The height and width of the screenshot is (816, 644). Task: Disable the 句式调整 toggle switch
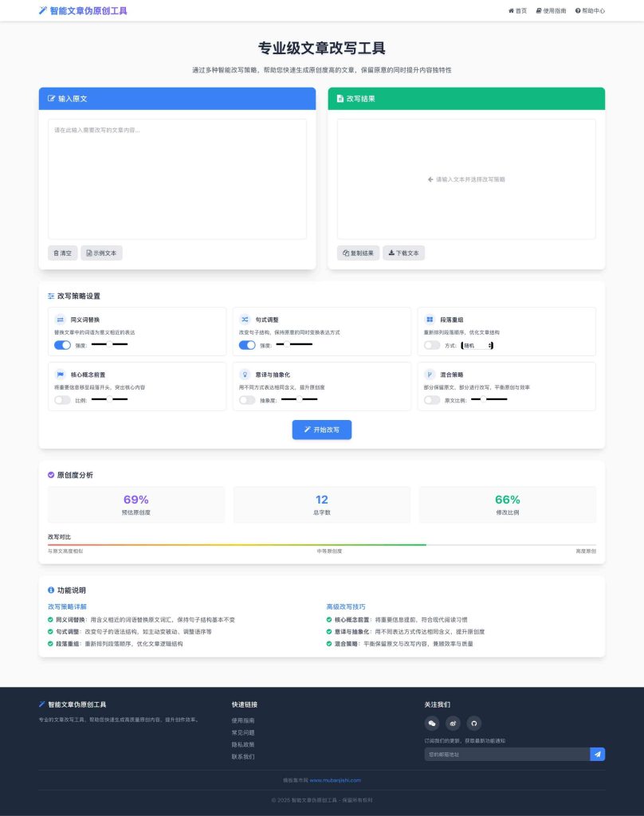coord(247,345)
